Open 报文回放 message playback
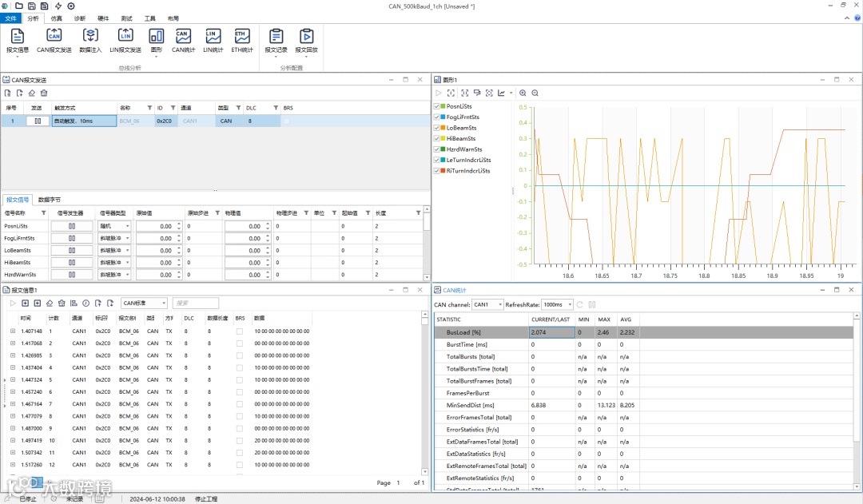The image size is (863, 504). pos(306,37)
